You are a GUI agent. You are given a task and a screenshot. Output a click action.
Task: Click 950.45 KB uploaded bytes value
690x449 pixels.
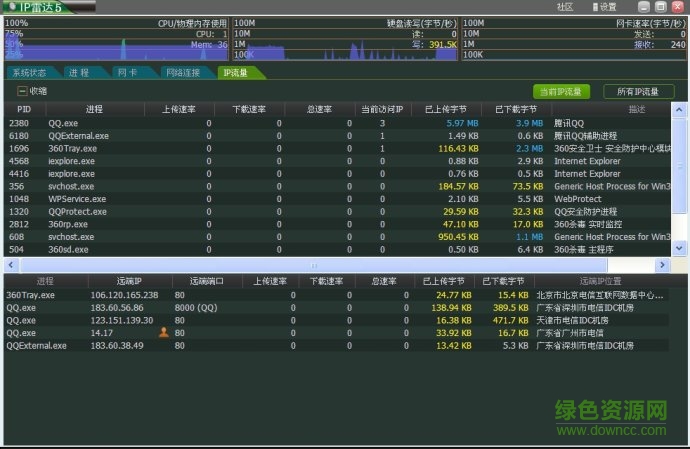point(458,237)
